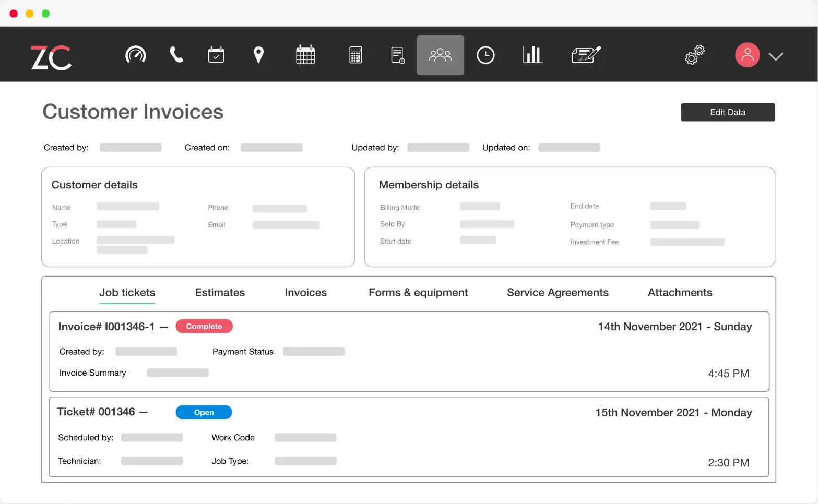Click the red user profile avatar
Image resolution: width=818 pixels, height=504 pixels.
(x=748, y=55)
